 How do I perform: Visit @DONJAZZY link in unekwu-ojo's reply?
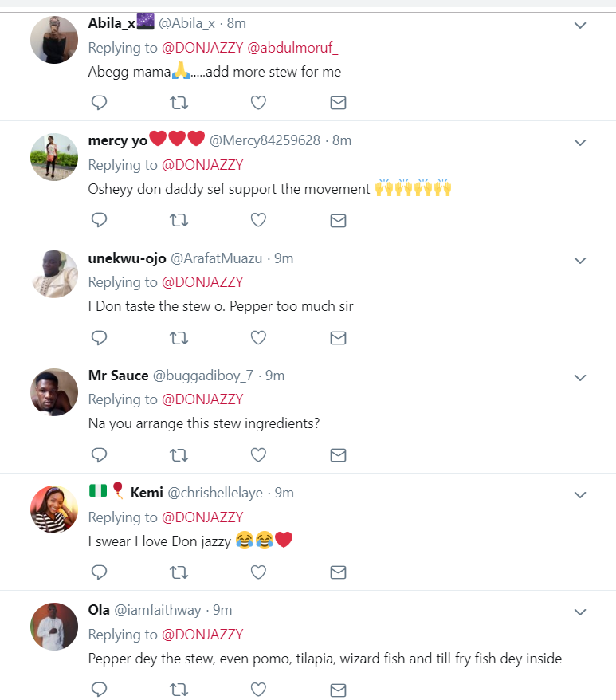(202, 282)
